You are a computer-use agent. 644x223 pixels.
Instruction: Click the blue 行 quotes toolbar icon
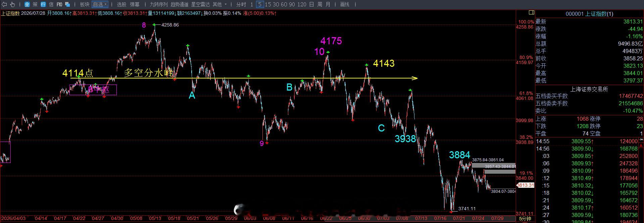click(x=43, y=4)
